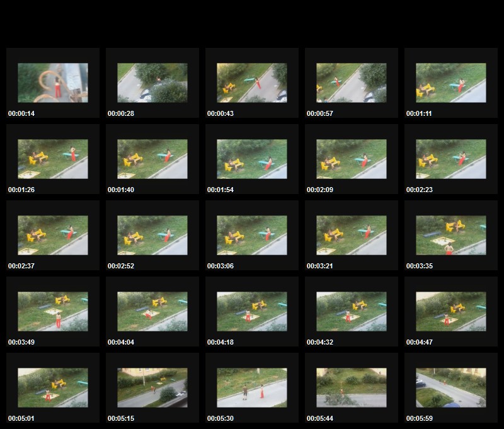
Task: Select the 00:05:30 frame showing two people
Action: [252, 387]
